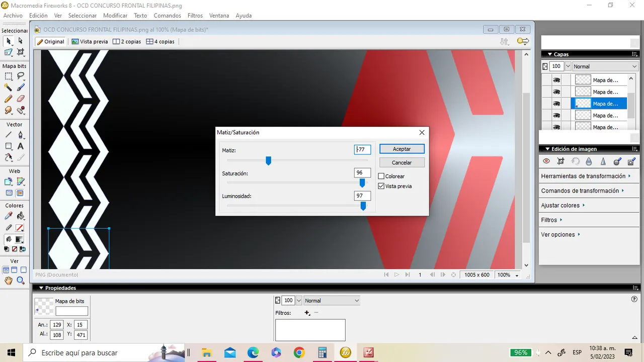Select the Marquee tool
Screen dimensions: 644x362
(9, 76)
